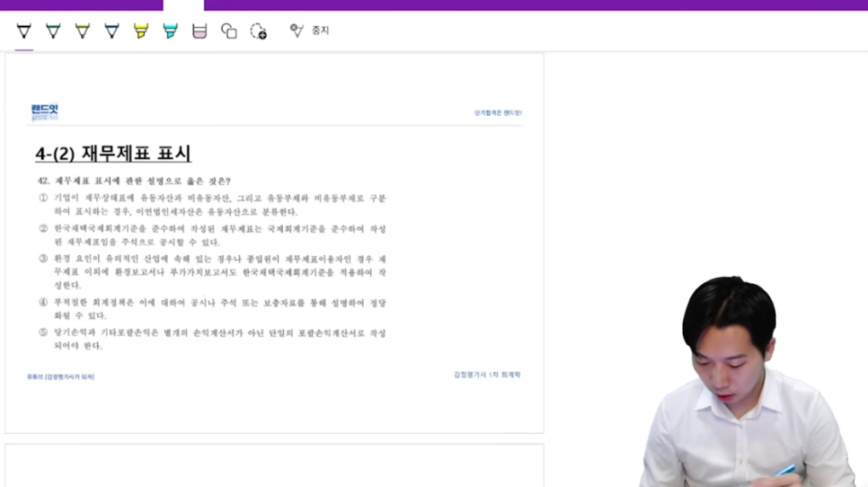Select the black pen tool
The image size is (868, 487).
(x=23, y=31)
